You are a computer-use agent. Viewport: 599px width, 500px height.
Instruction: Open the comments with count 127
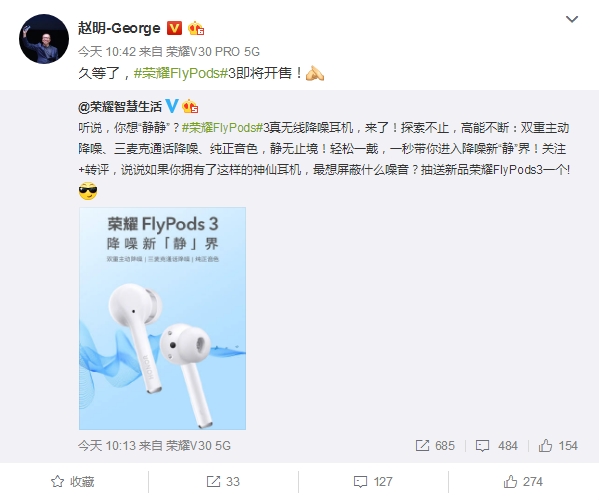(x=373, y=482)
